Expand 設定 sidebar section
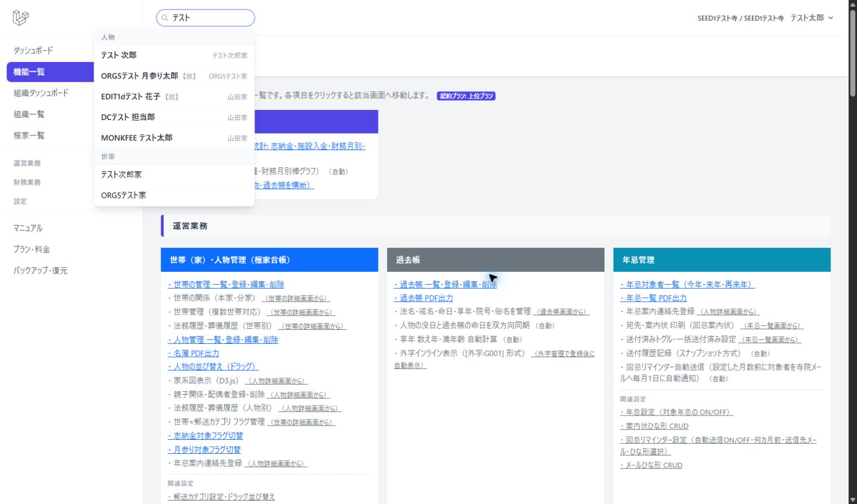 click(20, 201)
